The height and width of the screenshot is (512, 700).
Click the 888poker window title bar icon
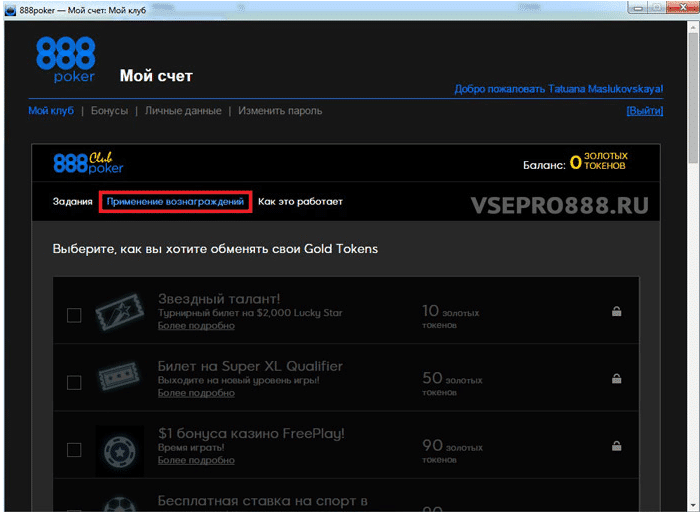(x=10, y=10)
